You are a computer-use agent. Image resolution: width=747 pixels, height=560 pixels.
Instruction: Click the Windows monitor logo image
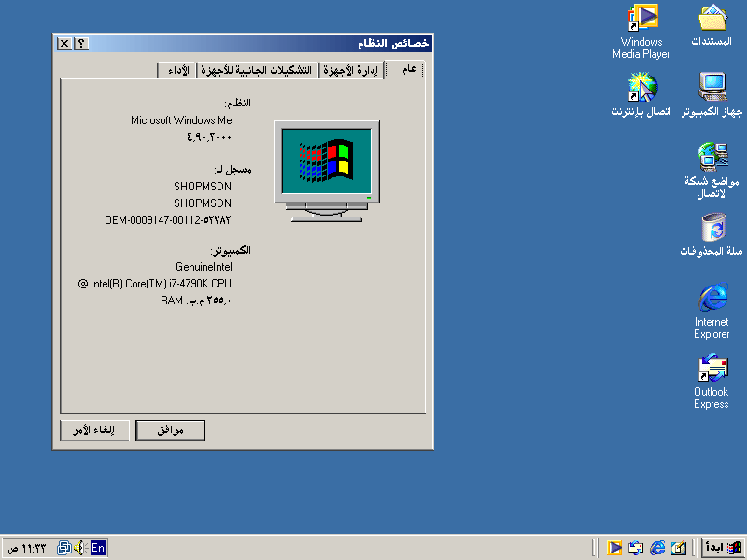click(327, 172)
